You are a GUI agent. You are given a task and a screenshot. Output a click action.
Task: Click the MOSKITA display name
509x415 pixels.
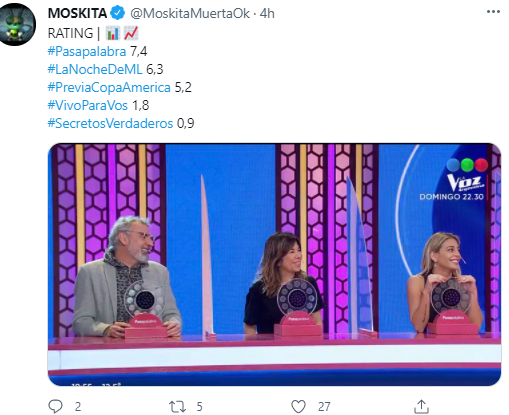tap(77, 13)
